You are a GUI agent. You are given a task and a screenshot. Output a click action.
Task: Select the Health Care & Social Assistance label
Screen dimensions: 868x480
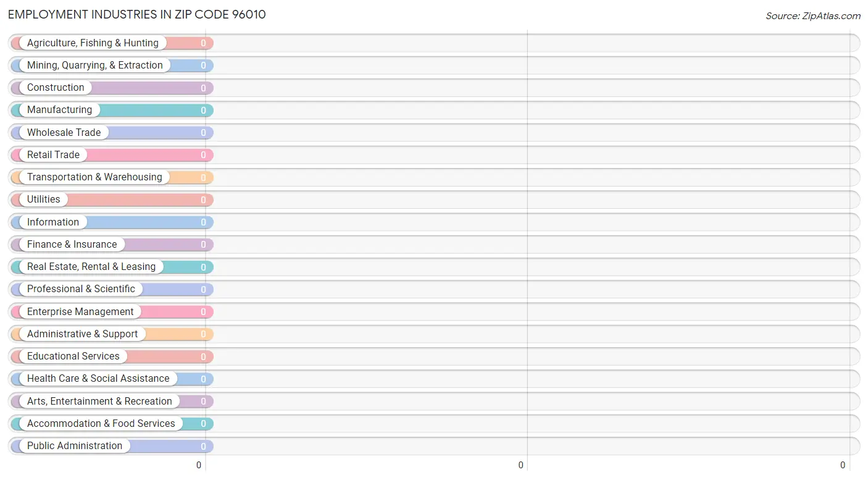pyautogui.click(x=98, y=379)
